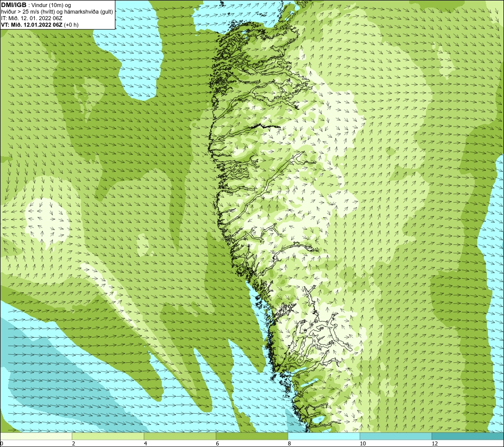Click the scale label '4'

point(146,444)
